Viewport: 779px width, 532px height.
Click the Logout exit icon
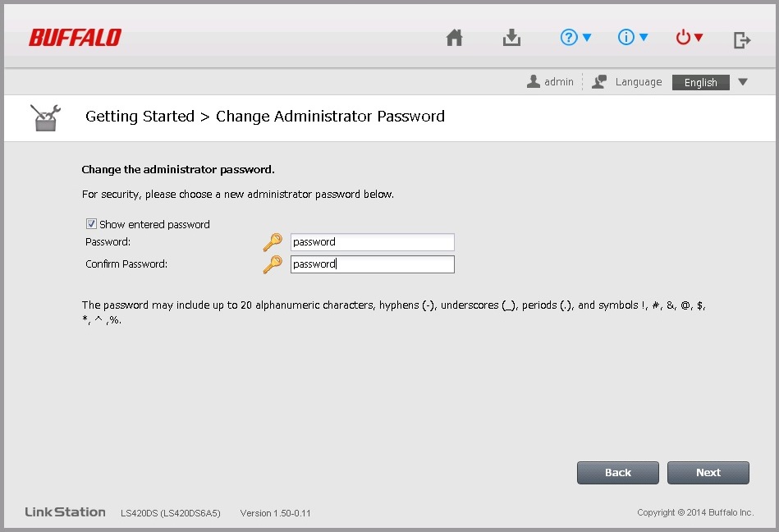pos(742,40)
